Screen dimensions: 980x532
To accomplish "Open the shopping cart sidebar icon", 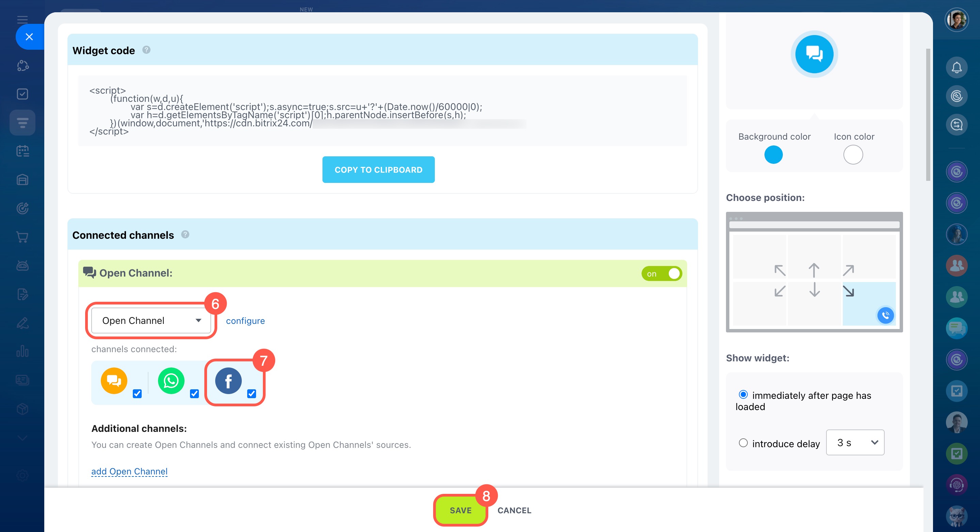I will pos(22,237).
